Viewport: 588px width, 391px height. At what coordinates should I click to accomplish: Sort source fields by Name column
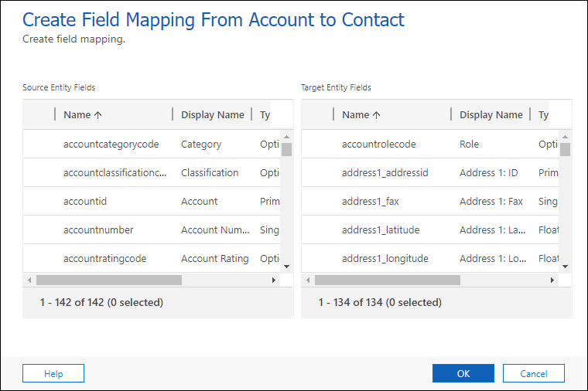coord(83,114)
